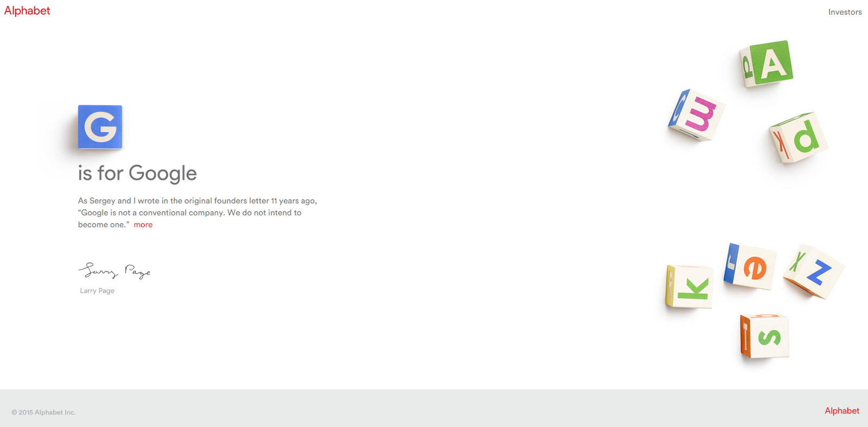868x427 pixels.
Task: Click the green A block
Action: [x=767, y=63]
